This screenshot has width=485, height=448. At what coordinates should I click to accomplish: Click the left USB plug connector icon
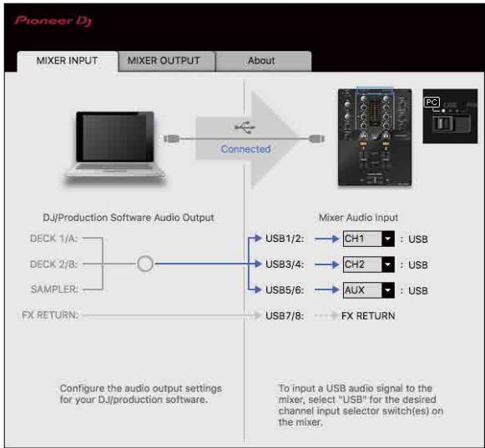coord(172,138)
